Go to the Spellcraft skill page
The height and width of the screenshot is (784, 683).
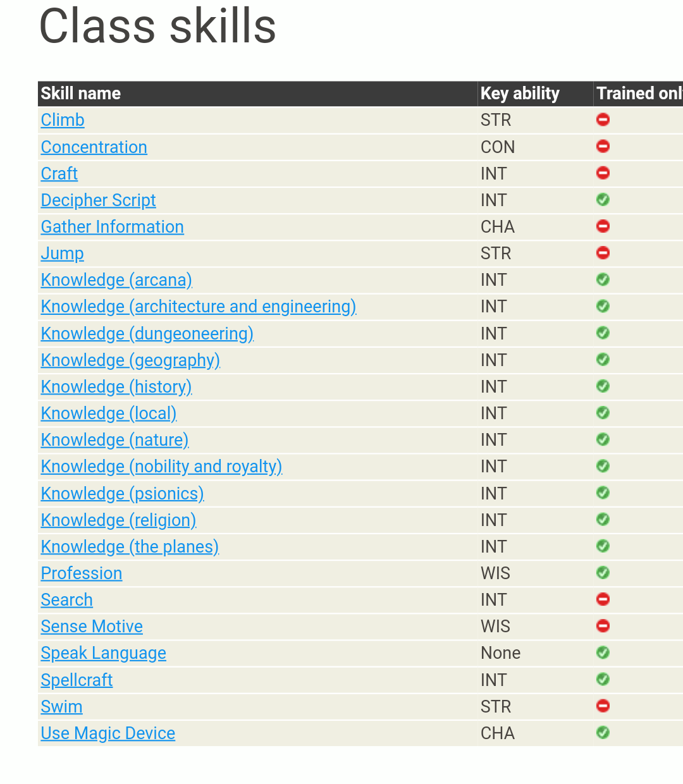(x=77, y=680)
